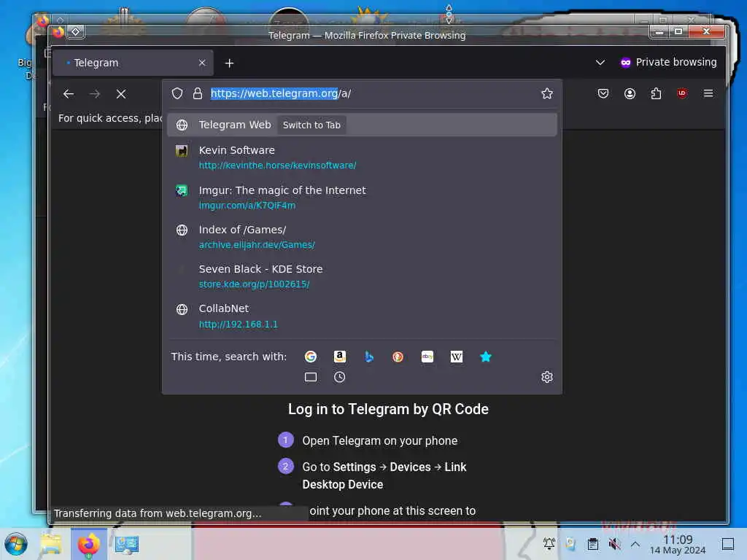
Task: Open tracking protection shield icon
Action: [x=177, y=93]
